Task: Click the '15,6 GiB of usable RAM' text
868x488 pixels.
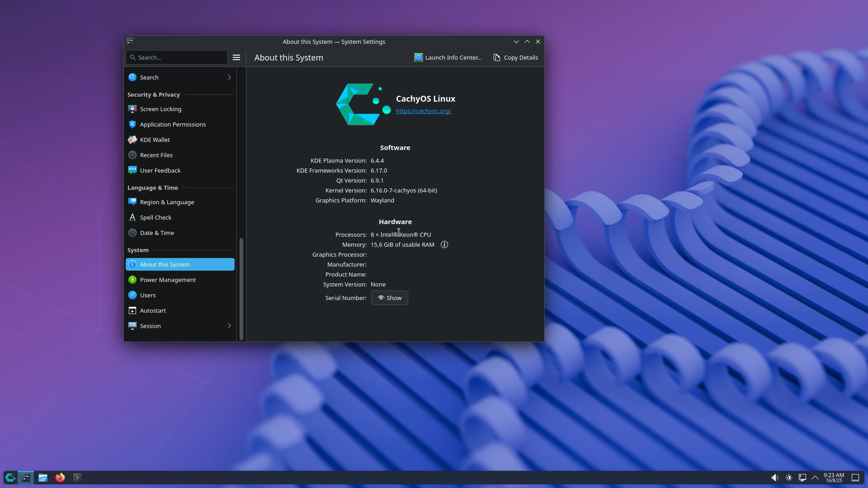Action: (402, 244)
